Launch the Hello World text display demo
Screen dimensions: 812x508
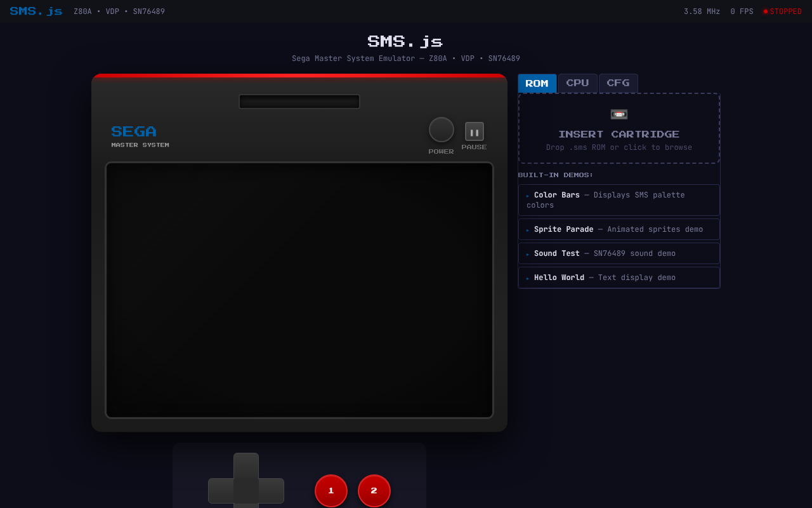(619, 277)
